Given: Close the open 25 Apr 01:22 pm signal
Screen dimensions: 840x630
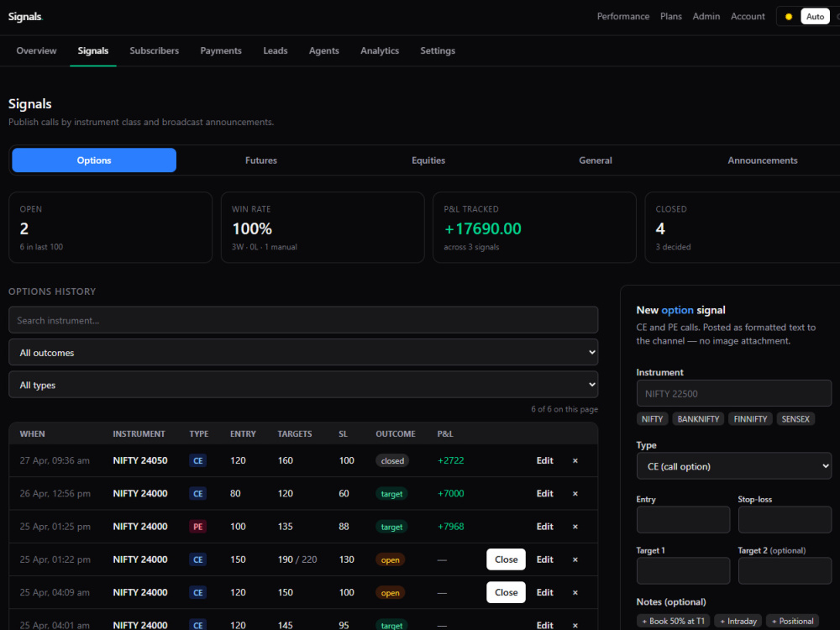Looking at the screenshot, I should click(x=506, y=559).
